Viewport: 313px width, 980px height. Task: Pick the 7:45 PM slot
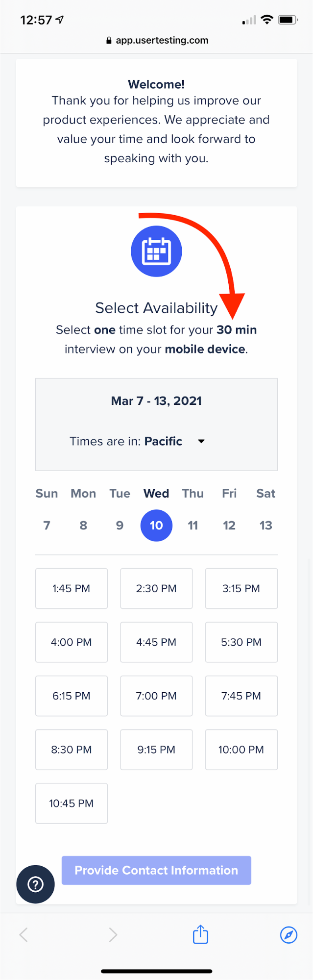pos(241,696)
